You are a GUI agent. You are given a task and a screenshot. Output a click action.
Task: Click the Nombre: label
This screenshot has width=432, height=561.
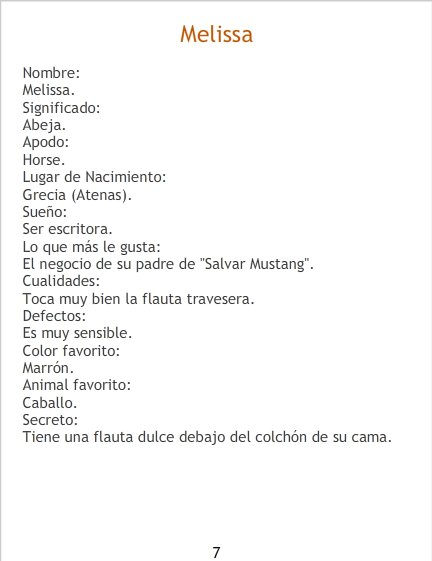click(51, 73)
